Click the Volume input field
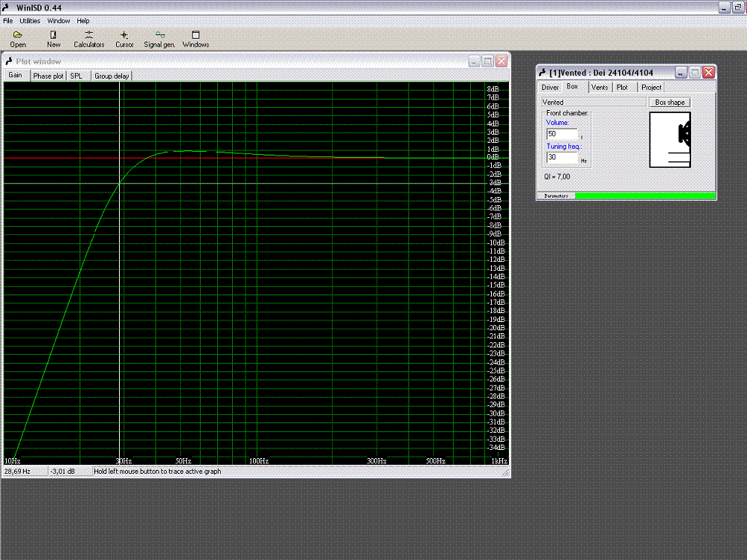This screenshot has width=747, height=560. (x=562, y=134)
